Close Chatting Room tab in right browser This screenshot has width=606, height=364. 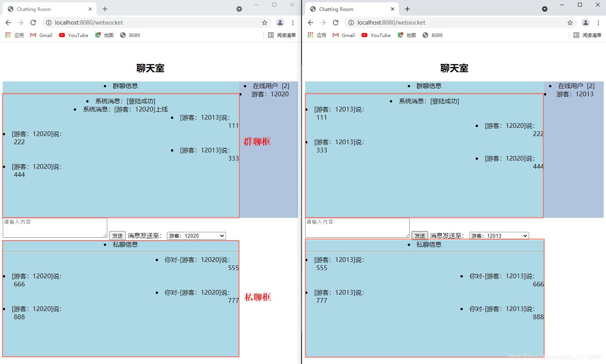pos(393,9)
